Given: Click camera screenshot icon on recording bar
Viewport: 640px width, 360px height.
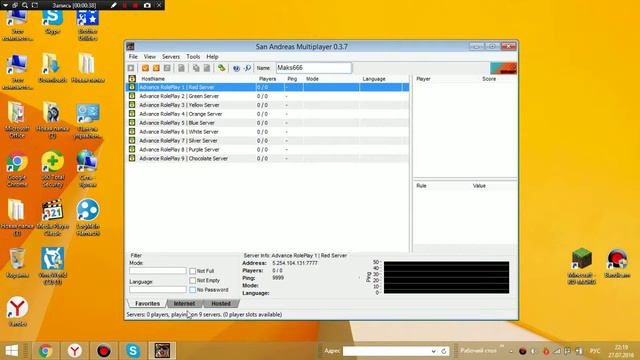Looking at the screenshot, I should (147, 5).
